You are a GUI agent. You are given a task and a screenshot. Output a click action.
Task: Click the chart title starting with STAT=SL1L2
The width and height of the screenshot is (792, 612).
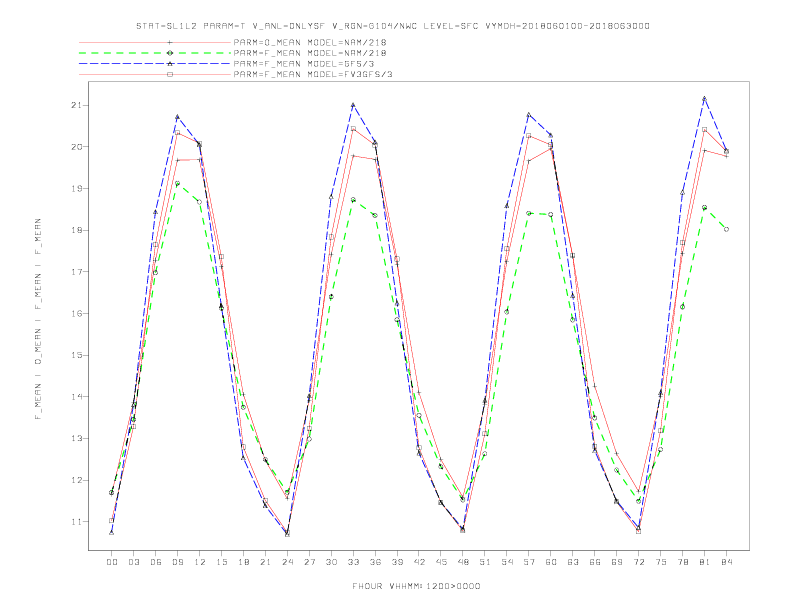392,26
